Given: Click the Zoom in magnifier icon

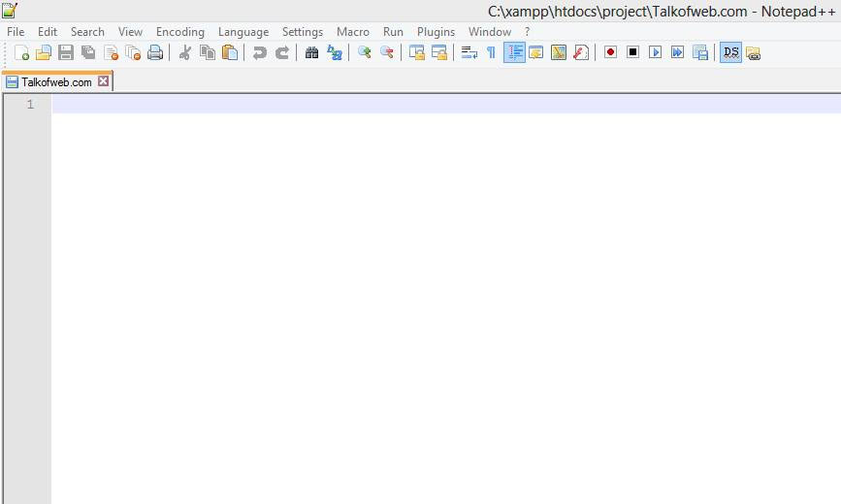Looking at the screenshot, I should (x=365, y=52).
